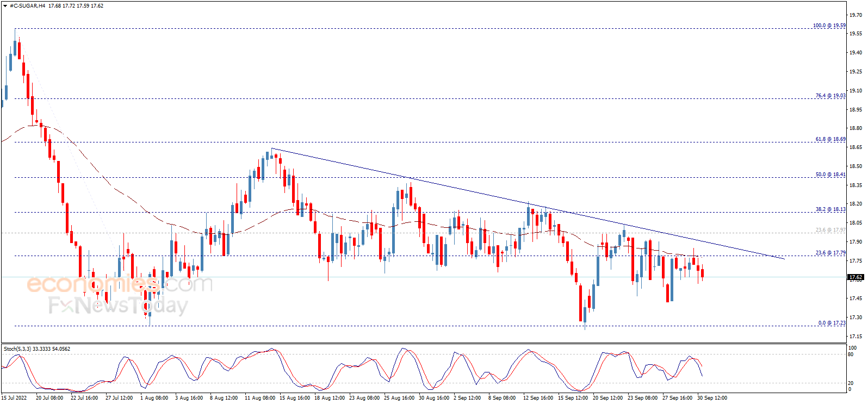
Task: Click the #C-SUGAR,H4 chart title
Action: point(27,6)
